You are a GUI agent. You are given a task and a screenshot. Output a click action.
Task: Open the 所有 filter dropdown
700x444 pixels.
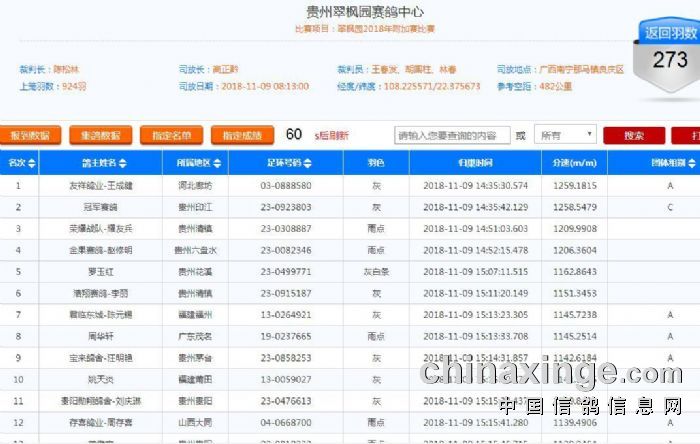pos(566,135)
